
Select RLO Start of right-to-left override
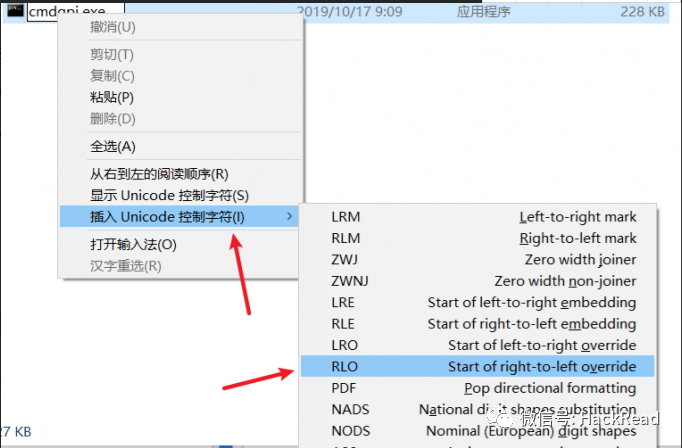[478, 366]
